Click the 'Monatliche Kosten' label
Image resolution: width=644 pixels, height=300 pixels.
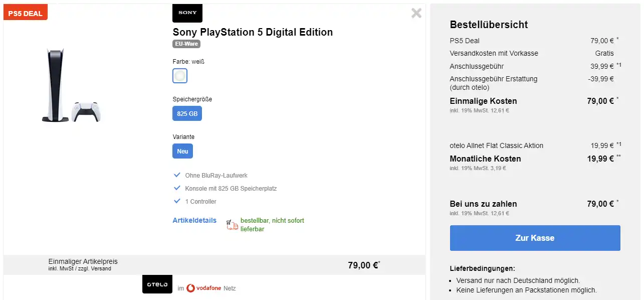(485, 159)
